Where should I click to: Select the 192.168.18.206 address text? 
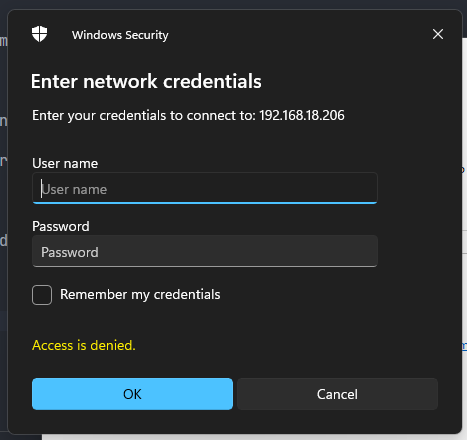302,115
